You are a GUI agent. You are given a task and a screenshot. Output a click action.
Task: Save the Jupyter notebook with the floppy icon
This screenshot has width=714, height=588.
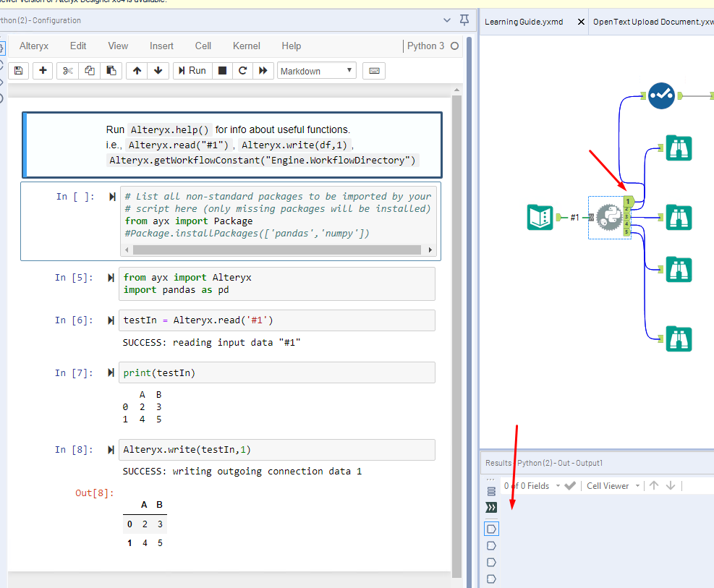pyautogui.click(x=19, y=71)
